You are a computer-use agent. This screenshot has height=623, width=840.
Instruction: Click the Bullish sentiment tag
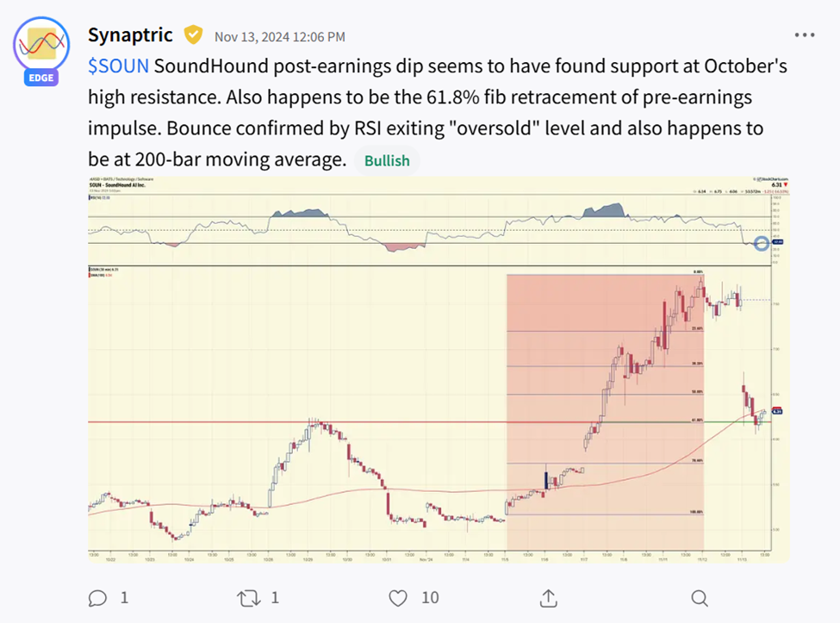(387, 160)
